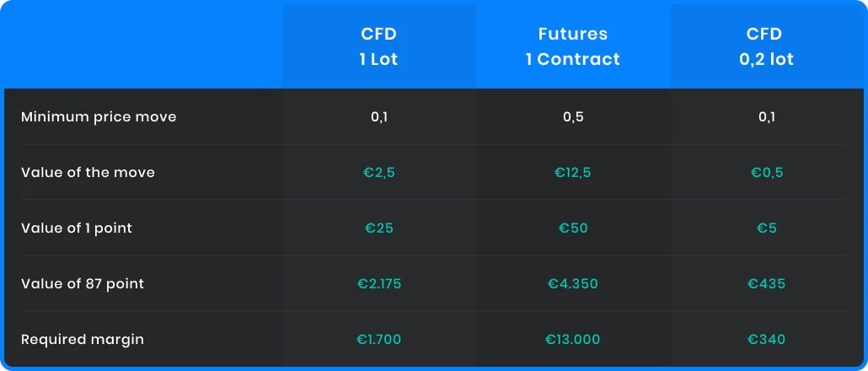This screenshot has width=868, height=371.
Task: Click the Value of 87 point label
Action: pos(83,283)
